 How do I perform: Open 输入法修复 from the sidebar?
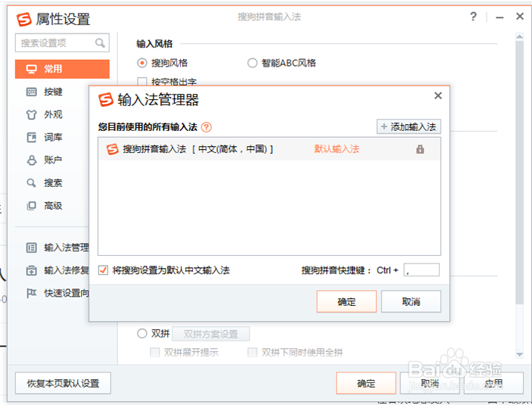click(x=66, y=270)
